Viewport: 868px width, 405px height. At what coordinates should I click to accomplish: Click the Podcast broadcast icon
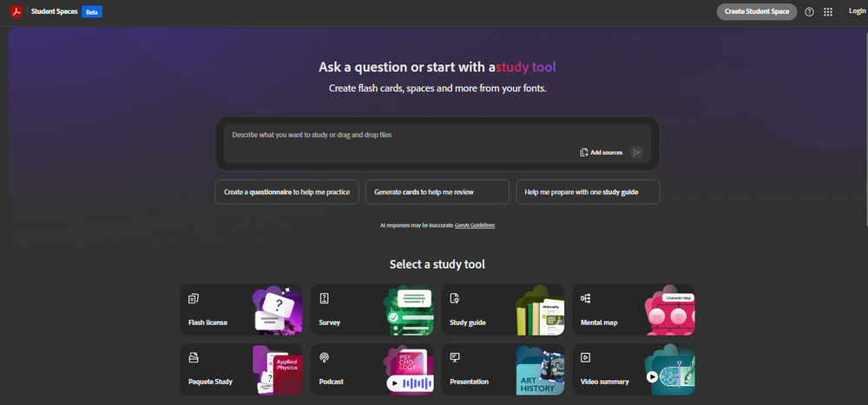coord(325,357)
